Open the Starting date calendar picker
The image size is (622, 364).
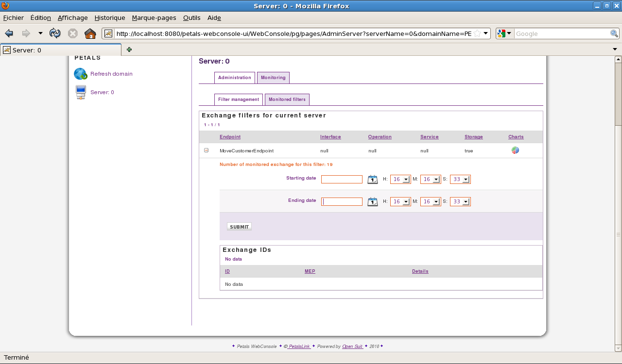pyautogui.click(x=372, y=180)
